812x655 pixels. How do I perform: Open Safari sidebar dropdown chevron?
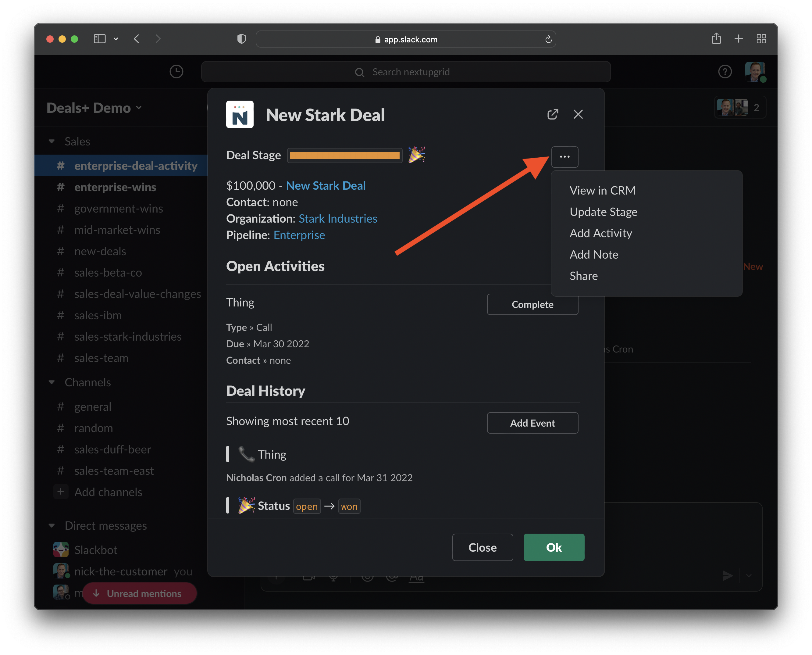pyautogui.click(x=116, y=39)
